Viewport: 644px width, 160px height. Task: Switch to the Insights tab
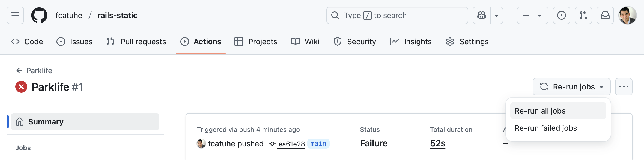pos(411,42)
